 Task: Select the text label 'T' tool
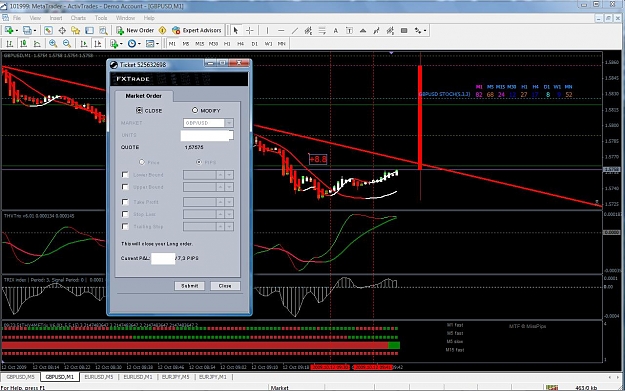click(x=349, y=30)
